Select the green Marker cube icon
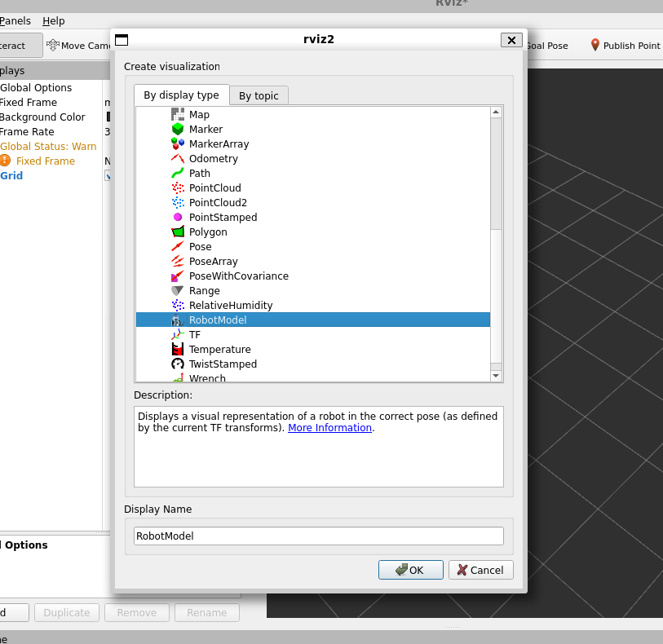This screenshot has width=663, height=644. 178,129
